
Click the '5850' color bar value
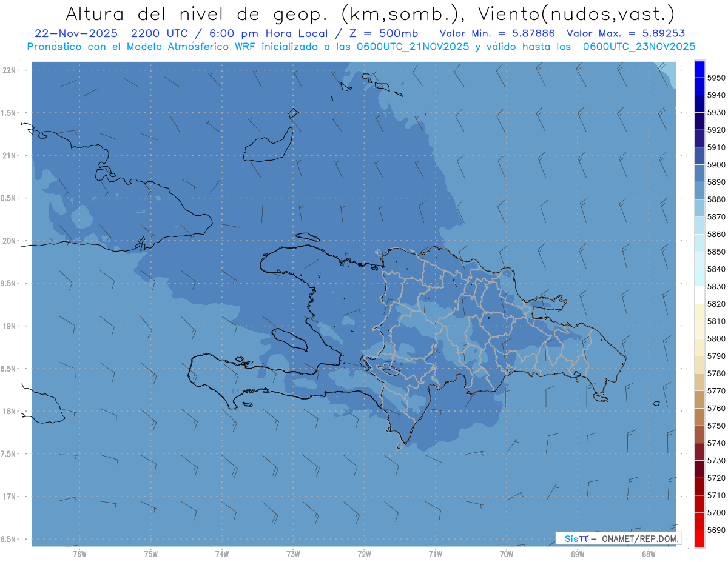pyautogui.click(x=716, y=252)
